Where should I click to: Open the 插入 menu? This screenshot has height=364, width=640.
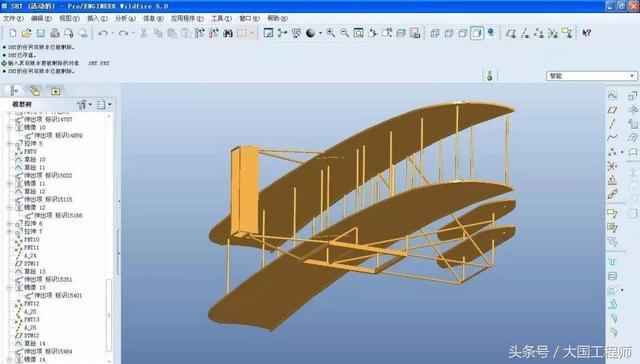point(97,18)
